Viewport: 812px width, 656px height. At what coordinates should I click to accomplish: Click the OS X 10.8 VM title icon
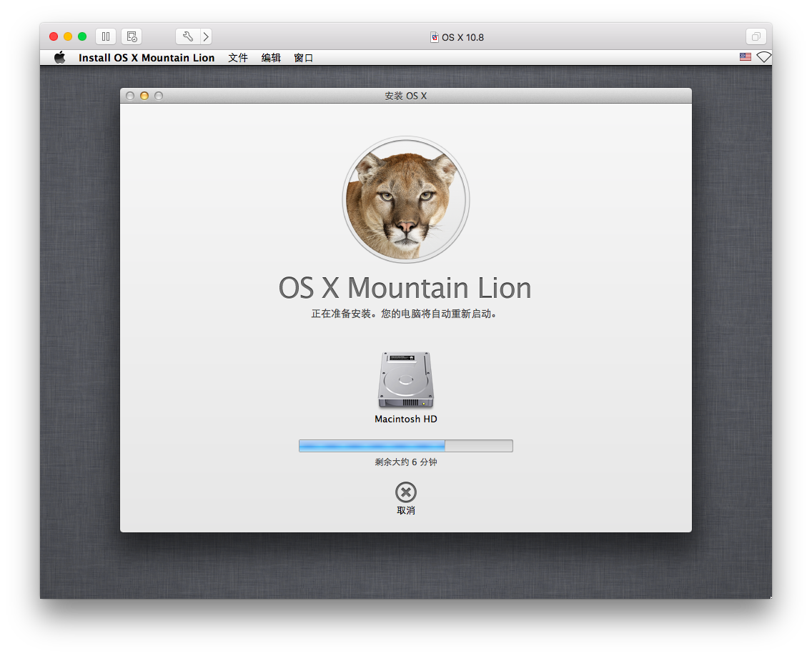[434, 36]
